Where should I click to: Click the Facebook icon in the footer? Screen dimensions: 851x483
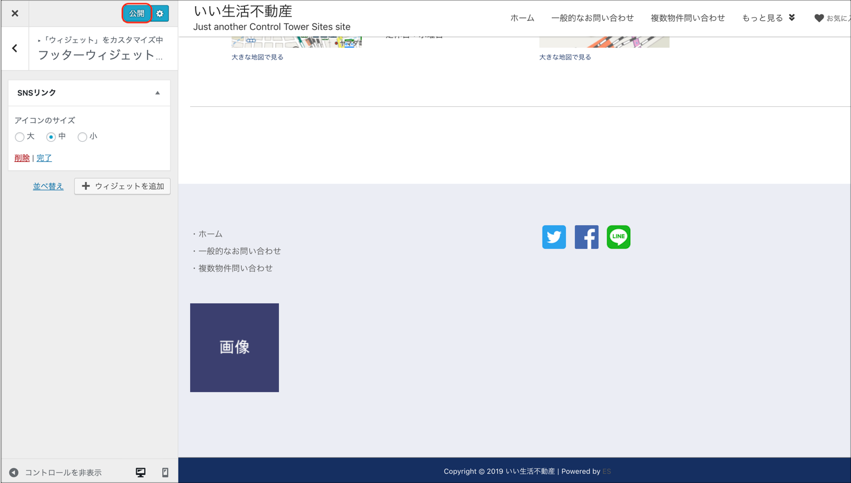click(x=586, y=237)
